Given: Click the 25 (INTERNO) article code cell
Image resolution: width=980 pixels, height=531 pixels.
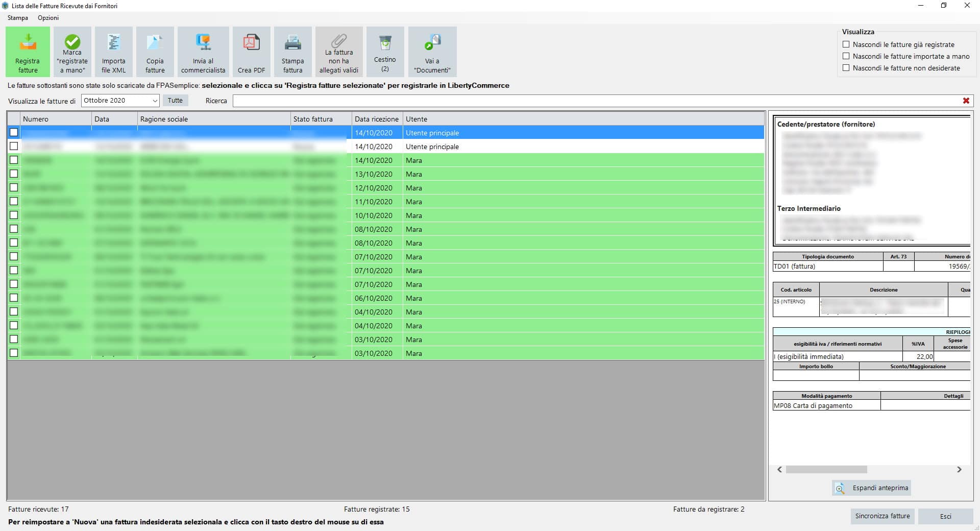Looking at the screenshot, I should [796, 306].
